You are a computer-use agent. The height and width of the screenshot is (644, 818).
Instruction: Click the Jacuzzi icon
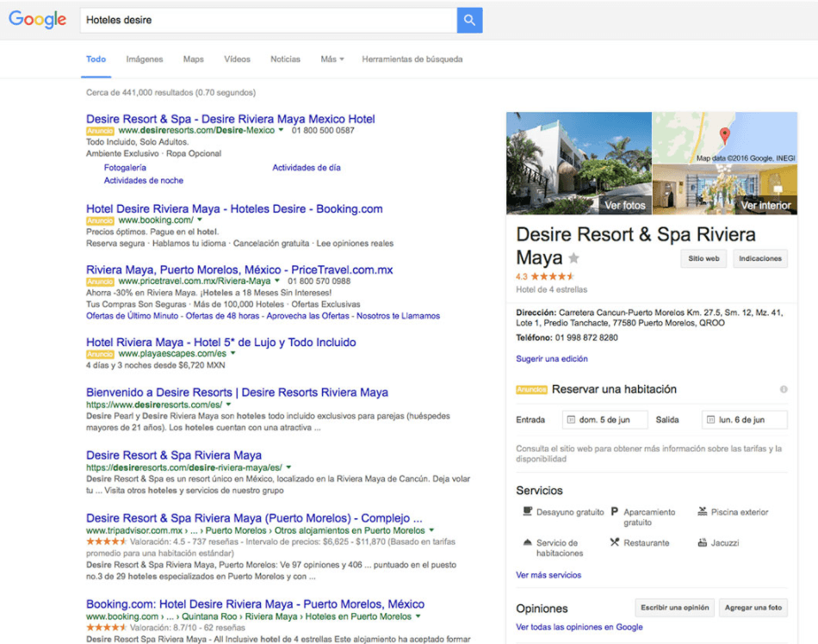pyautogui.click(x=702, y=542)
